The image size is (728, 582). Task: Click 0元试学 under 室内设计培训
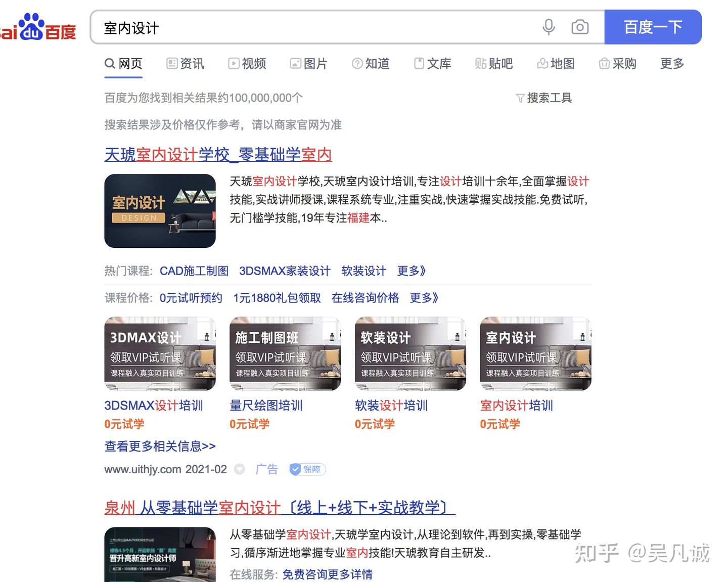500,424
